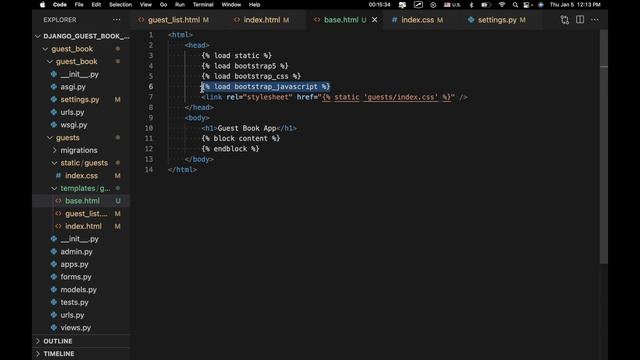Open the Run menu
This screenshot has width=640, height=360.
pyautogui.click(x=180, y=5)
